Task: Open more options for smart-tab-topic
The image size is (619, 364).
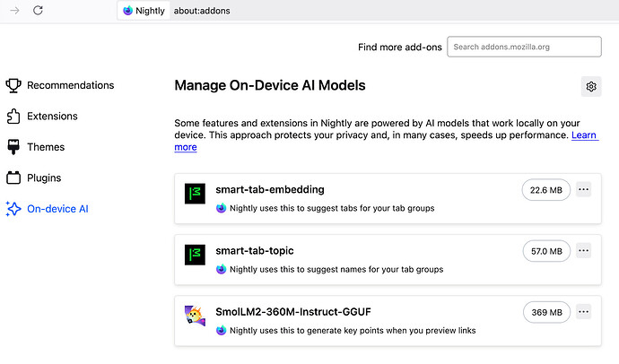Action: click(583, 251)
